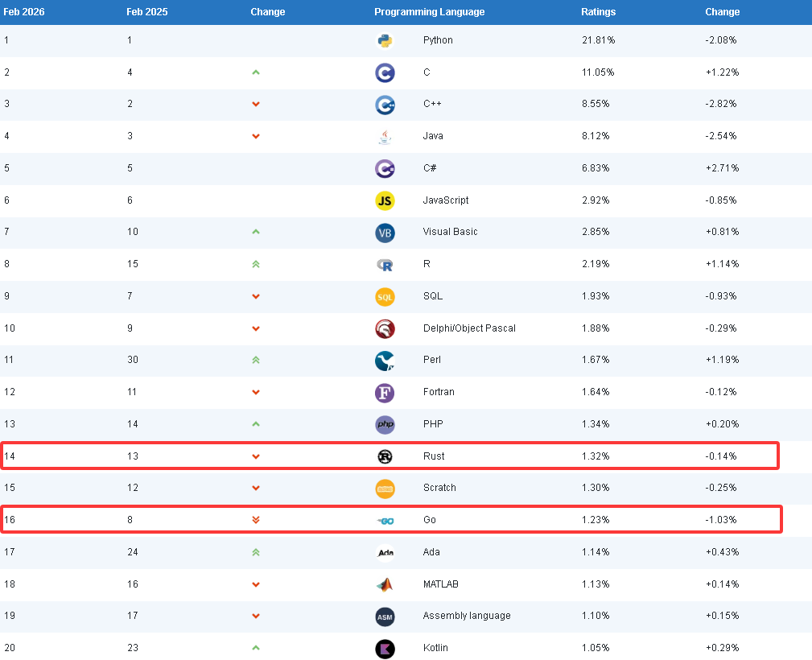The image size is (812, 660).
Task: Click the C# language logo
Action: tap(385, 169)
